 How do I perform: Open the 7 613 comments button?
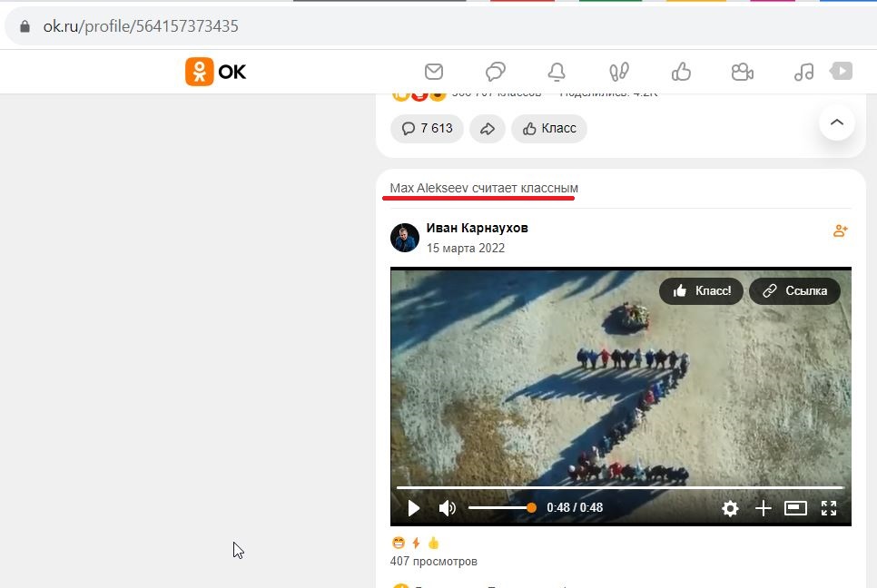(427, 129)
